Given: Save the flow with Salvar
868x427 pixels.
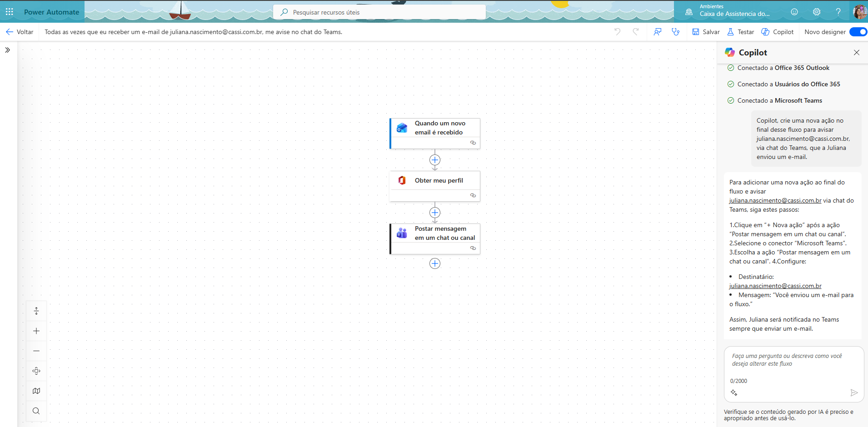Looking at the screenshot, I should (706, 32).
